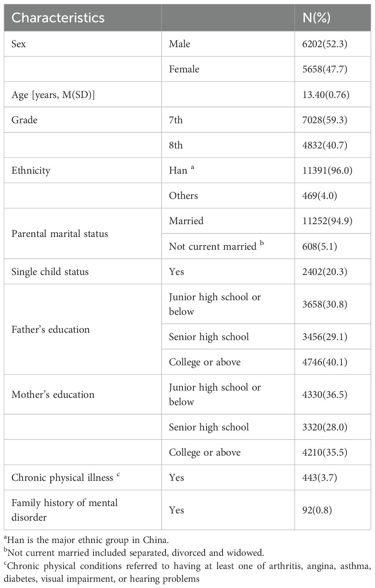Screen dimensions: 375x588
Task: Select the Parental marital status cell
Action: coord(60,234)
